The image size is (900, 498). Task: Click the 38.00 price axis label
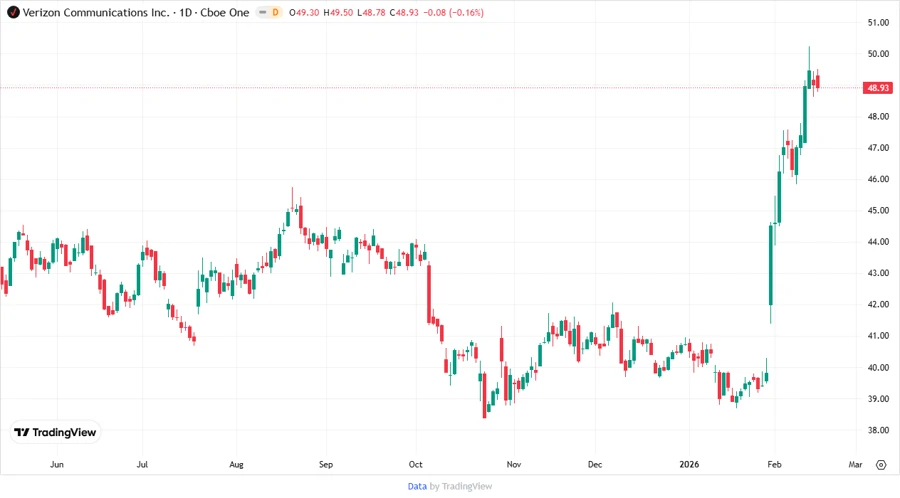[x=878, y=430]
